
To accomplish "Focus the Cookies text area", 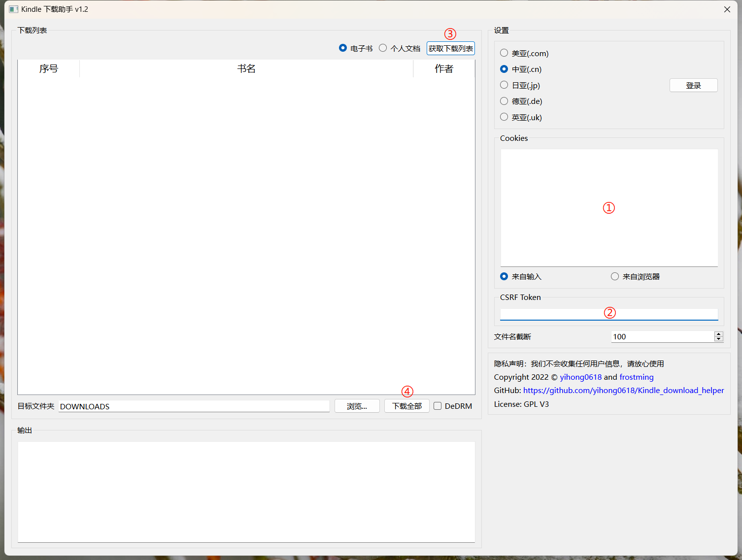I will [x=609, y=208].
